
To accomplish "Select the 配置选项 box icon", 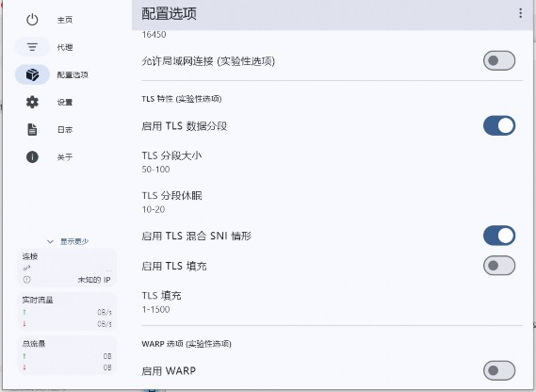I will pos(32,74).
